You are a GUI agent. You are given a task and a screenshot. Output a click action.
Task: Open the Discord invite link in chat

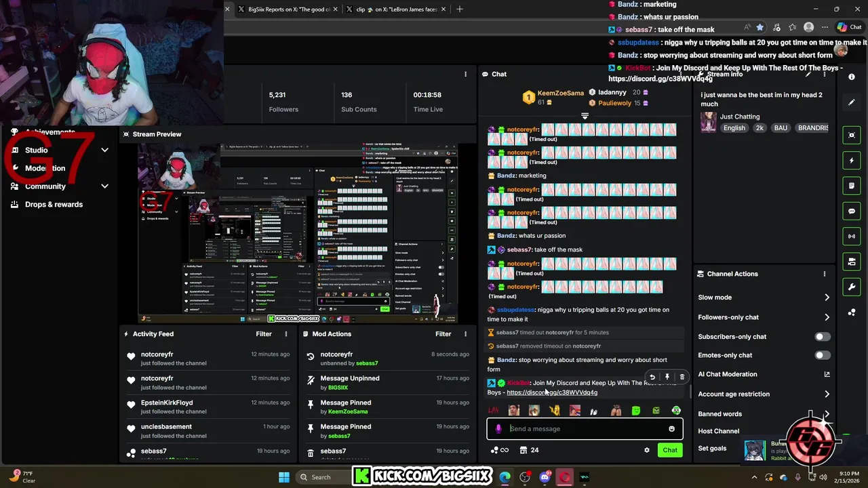tap(552, 392)
